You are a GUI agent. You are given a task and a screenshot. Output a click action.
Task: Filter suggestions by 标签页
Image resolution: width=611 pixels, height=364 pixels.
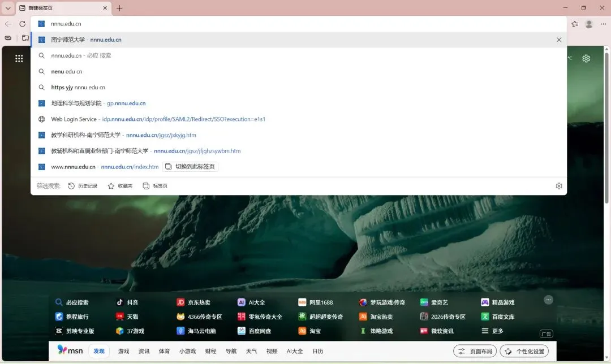155,186
